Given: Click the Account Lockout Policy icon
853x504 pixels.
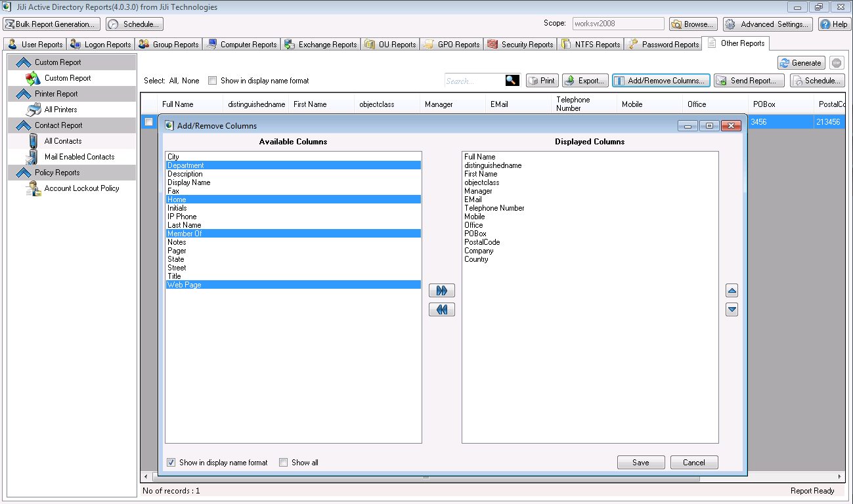Looking at the screenshot, I should pos(33,188).
